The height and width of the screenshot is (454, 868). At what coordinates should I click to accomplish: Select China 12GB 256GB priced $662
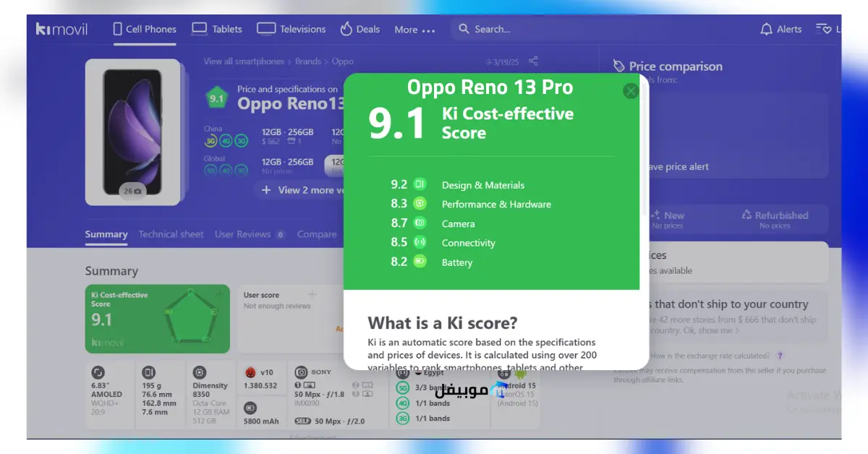[x=288, y=137]
